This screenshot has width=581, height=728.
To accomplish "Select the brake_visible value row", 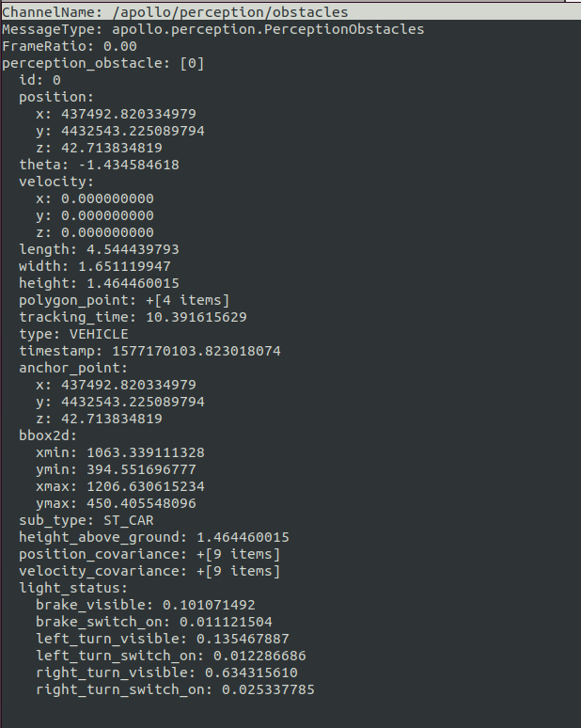I will click(146, 605).
